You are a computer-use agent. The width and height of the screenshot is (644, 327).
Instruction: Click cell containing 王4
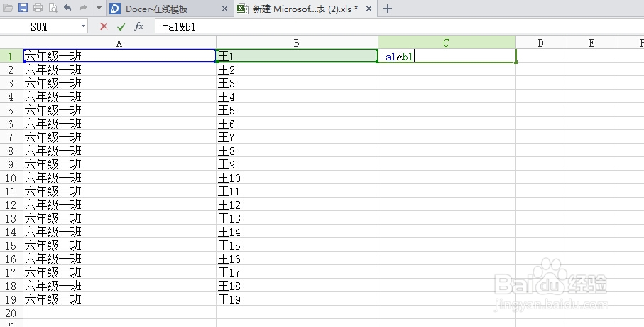297,97
